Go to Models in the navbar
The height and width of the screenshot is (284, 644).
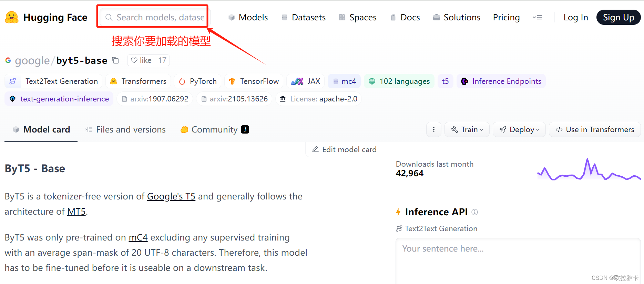click(x=248, y=17)
